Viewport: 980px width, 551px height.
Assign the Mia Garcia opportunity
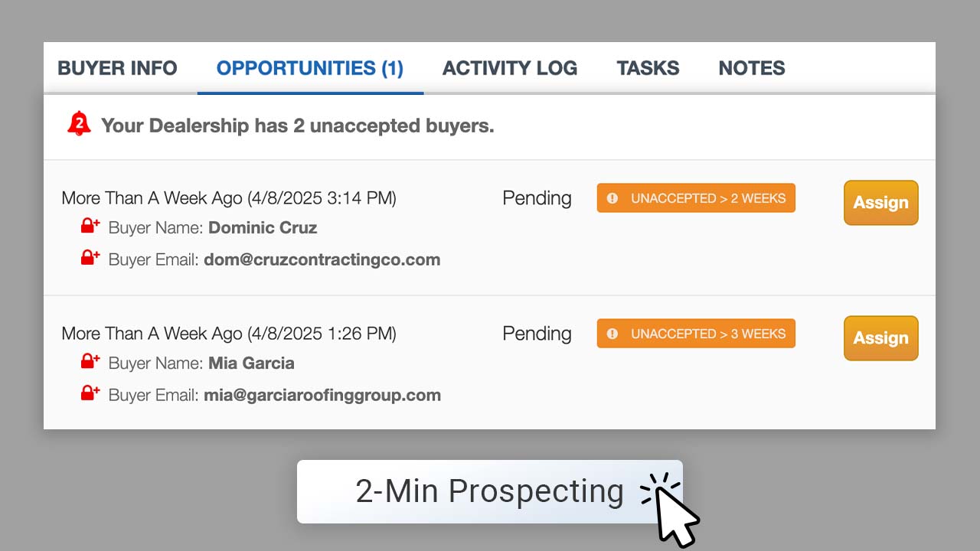tap(880, 338)
